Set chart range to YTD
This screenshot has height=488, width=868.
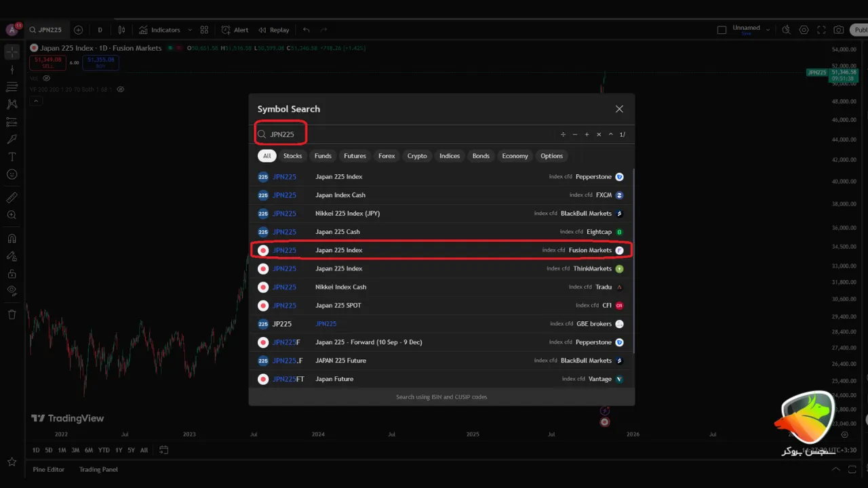[103, 450]
